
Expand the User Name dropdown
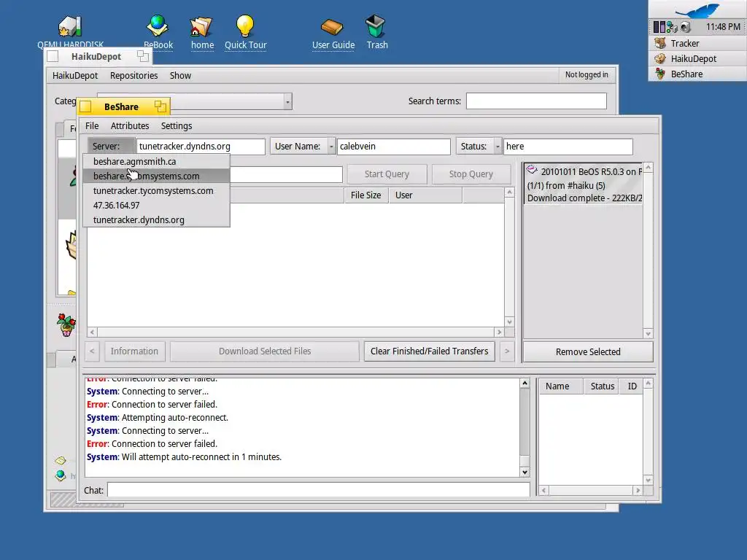tap(303, 146)
